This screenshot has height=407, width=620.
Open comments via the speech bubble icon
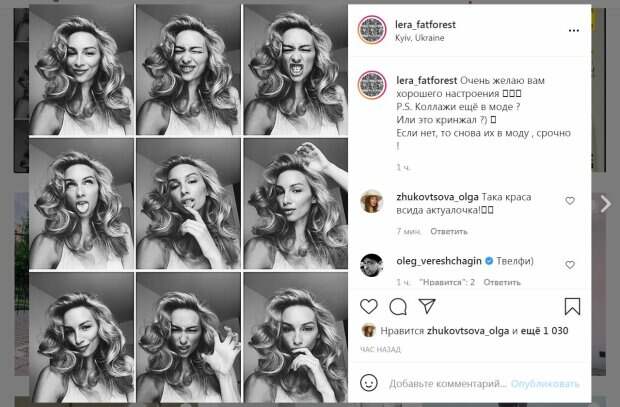coord(397,307)
